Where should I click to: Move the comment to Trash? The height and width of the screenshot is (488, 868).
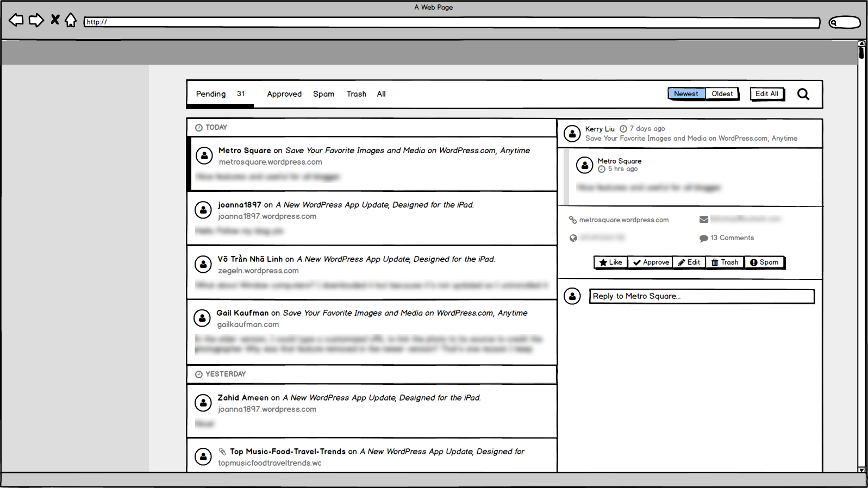(x=725, y=262)
